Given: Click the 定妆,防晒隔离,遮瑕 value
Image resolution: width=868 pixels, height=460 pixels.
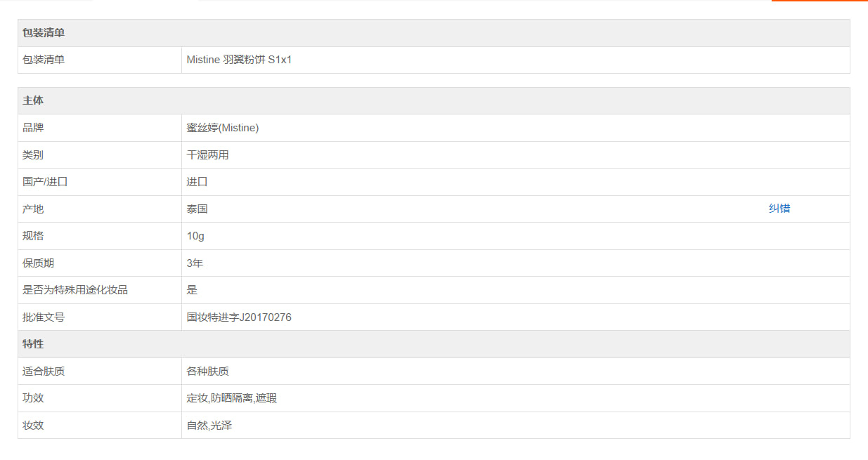Looking at the screenshot, I should click(x=232, y=398).
